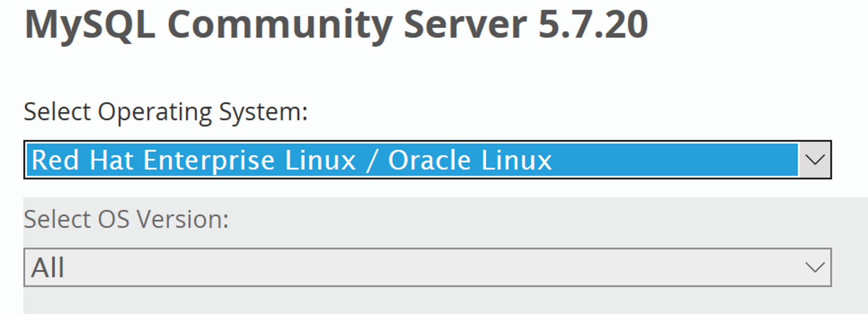Click the word 'Community' in the heading

[x=279, y=25]
